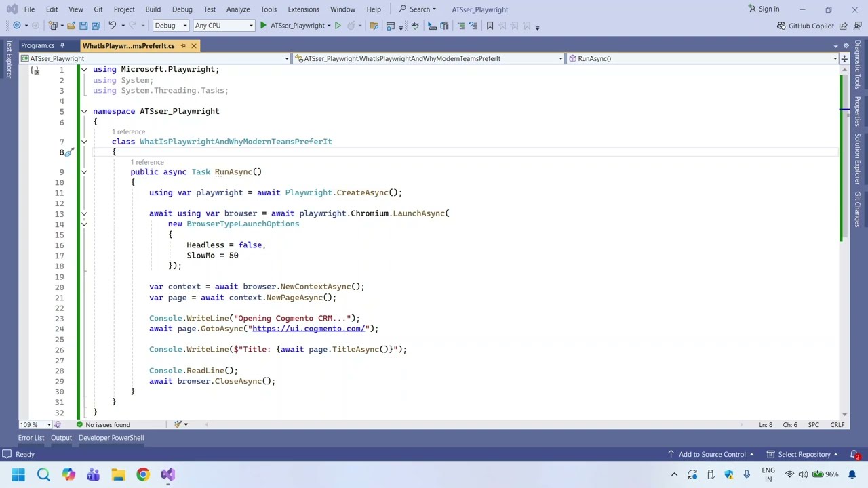The width and height of the screenshot is (868, 488).
Task: Click the split editor icon above the scrollbar
Action: 844,58
